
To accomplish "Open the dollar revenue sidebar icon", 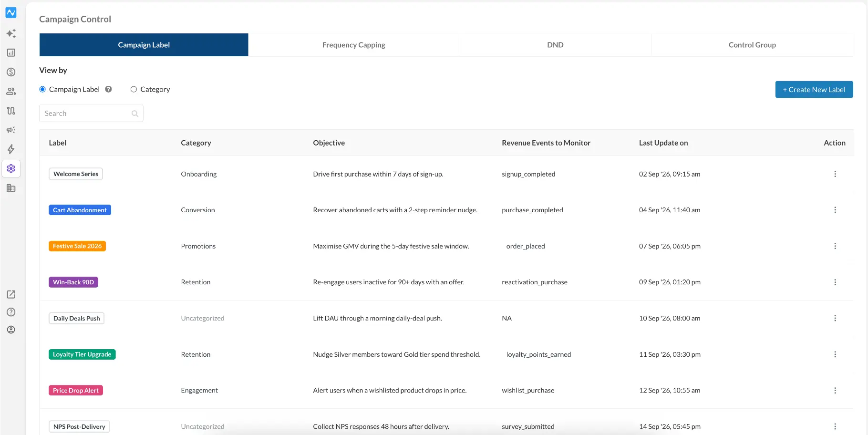I will (11, 72).
